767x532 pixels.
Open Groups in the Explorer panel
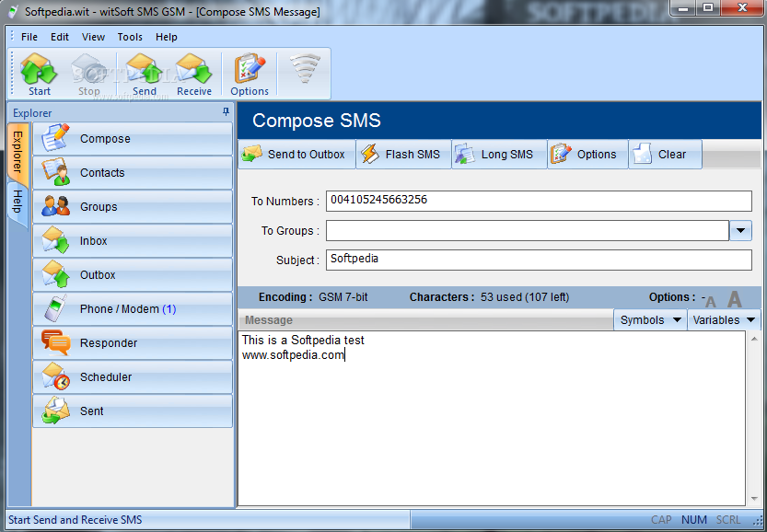coord(133,207)
